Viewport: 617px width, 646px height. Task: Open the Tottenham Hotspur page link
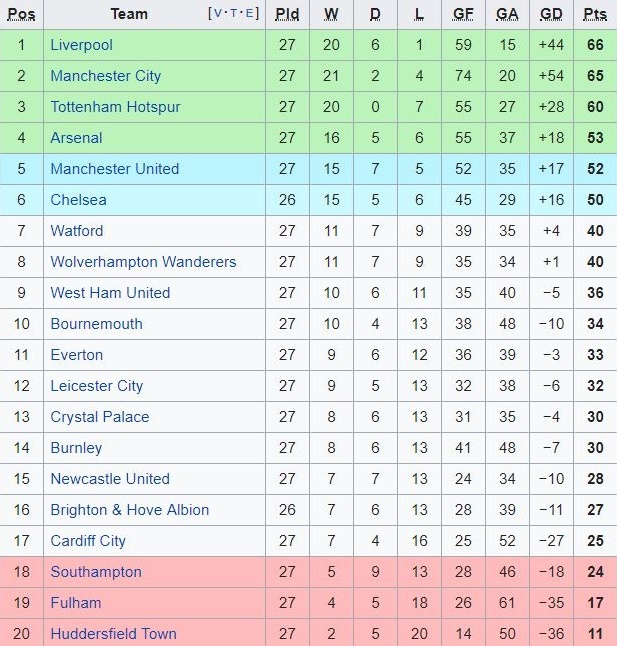pos(115,107)
